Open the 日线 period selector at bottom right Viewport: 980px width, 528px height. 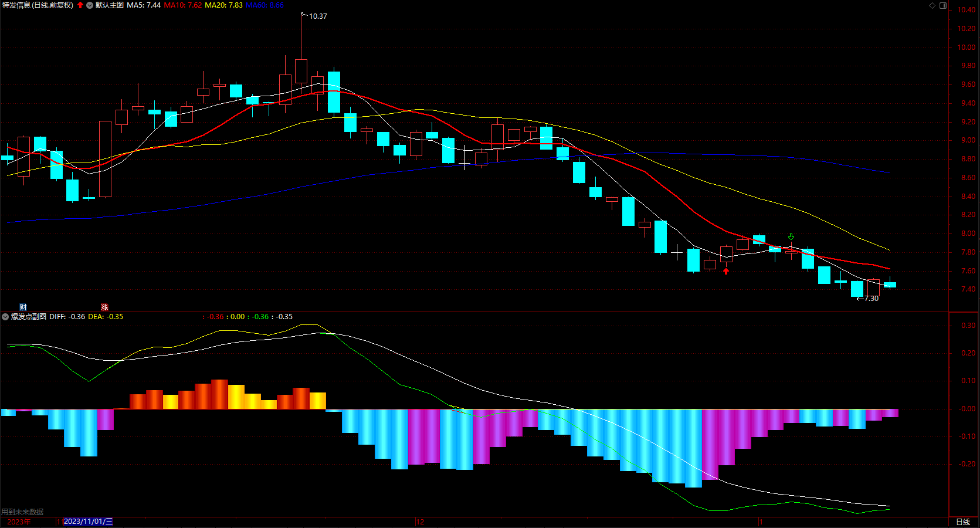tap(963, 522)
